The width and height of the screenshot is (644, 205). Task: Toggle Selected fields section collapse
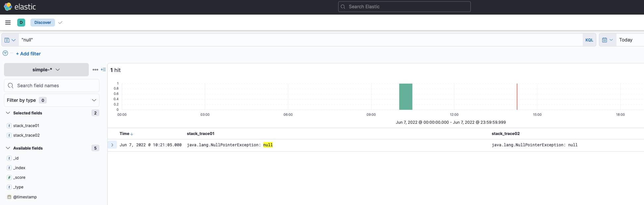tap(8, 113)
